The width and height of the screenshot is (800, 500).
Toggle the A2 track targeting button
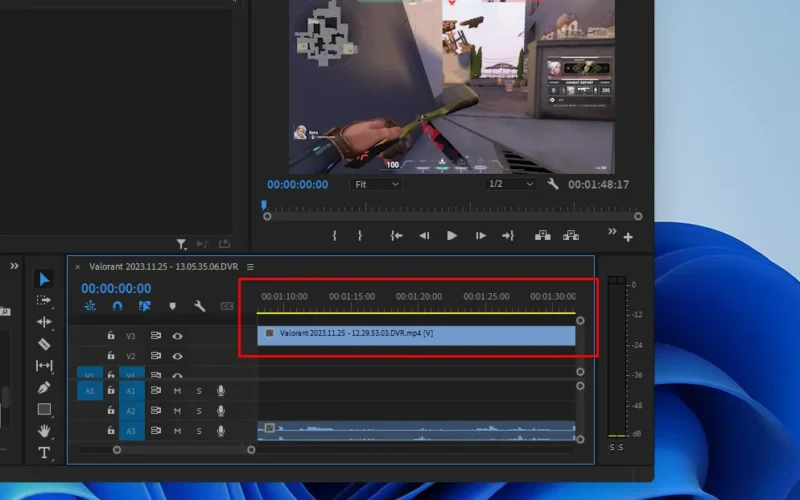[x=131, y=411]
